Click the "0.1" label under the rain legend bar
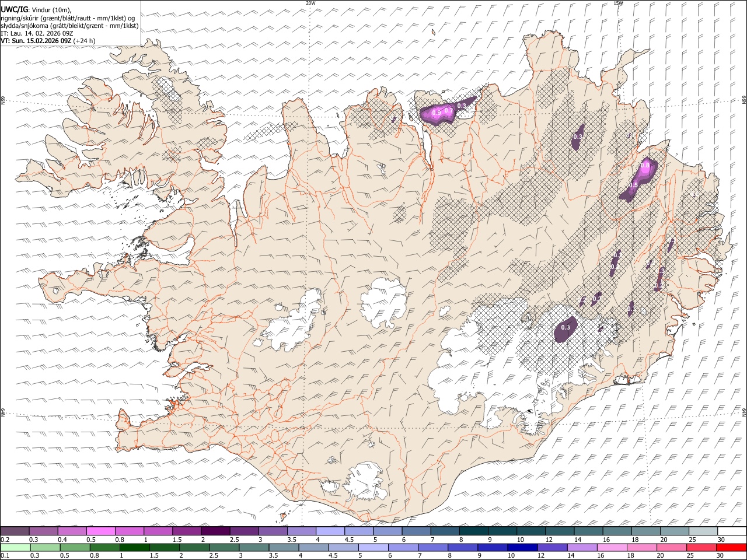This screenshot has height=560, width=747. 5,555
